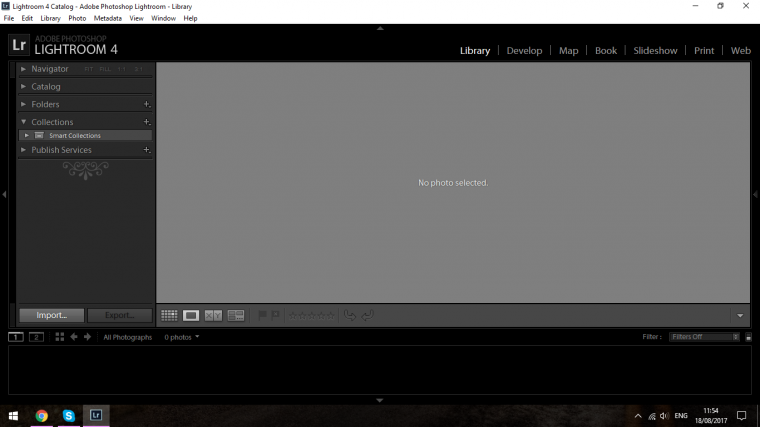Select Compare view XY icon

(213, 316)
